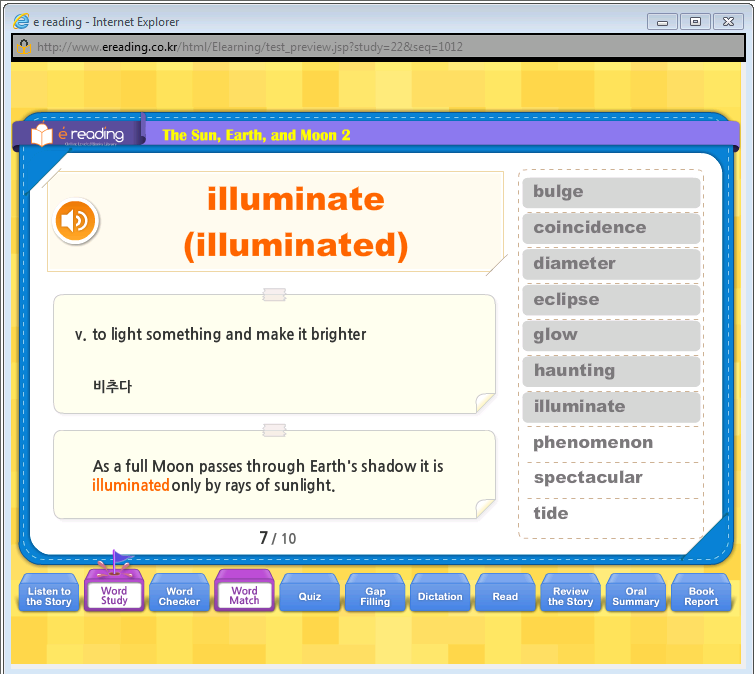Select the word eclipse
Image resolution: width=755 pixels, height=674 pixels.
[611, 300]
